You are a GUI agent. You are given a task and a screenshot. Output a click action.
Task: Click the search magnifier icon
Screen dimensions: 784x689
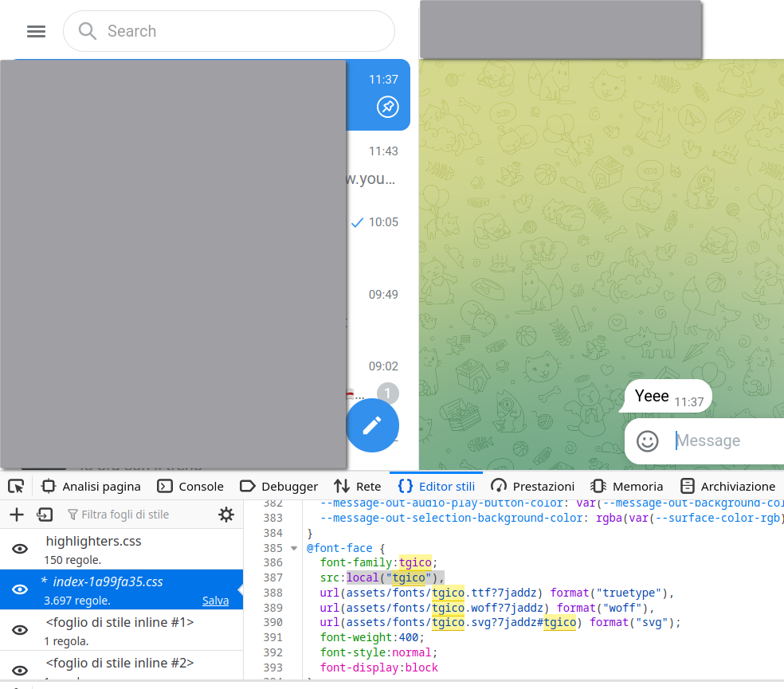point(87,31)
